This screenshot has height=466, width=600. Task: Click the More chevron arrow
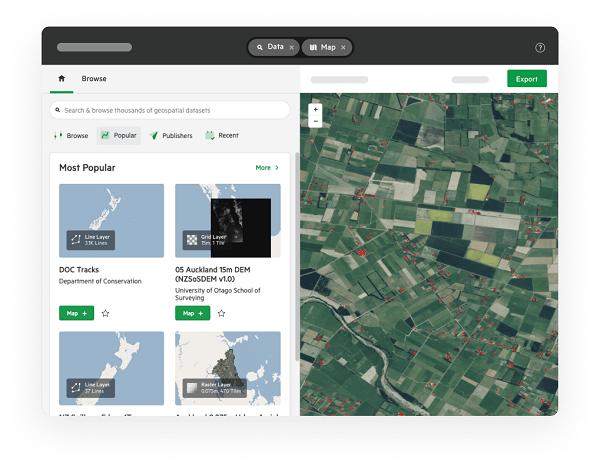(x=277, y=168)
